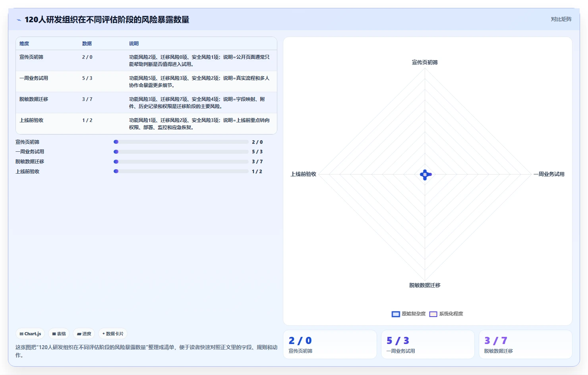Image resolution: width=588 pixels, height=375 pixels.
Task: Click the 一周业务试用 label in the progress list
Action: tap(30, 152)
